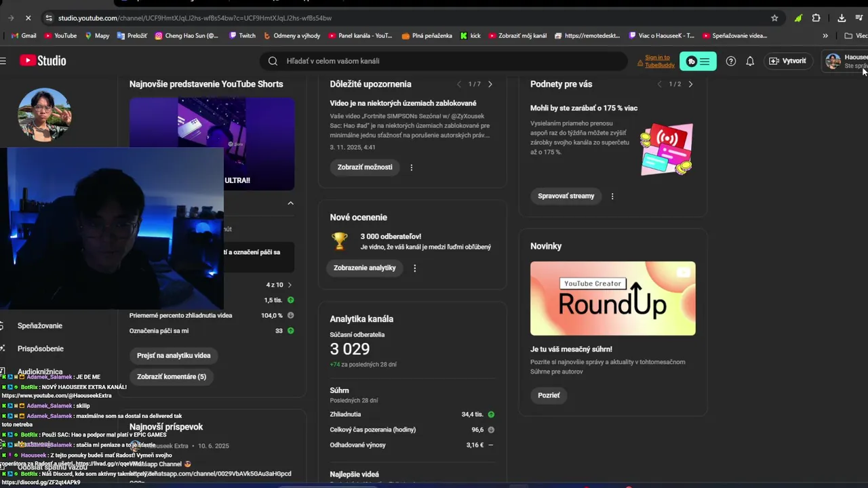Image resolution: width=868 pixels, height=488 pixels.
Task: Go to previous important notification
Action: pyautogui.click(x=459, y=84)
